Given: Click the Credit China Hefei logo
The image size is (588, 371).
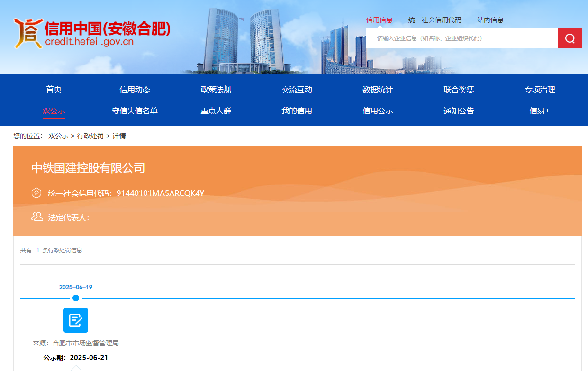Looking at the screenshot, I should tap(92, 33).
